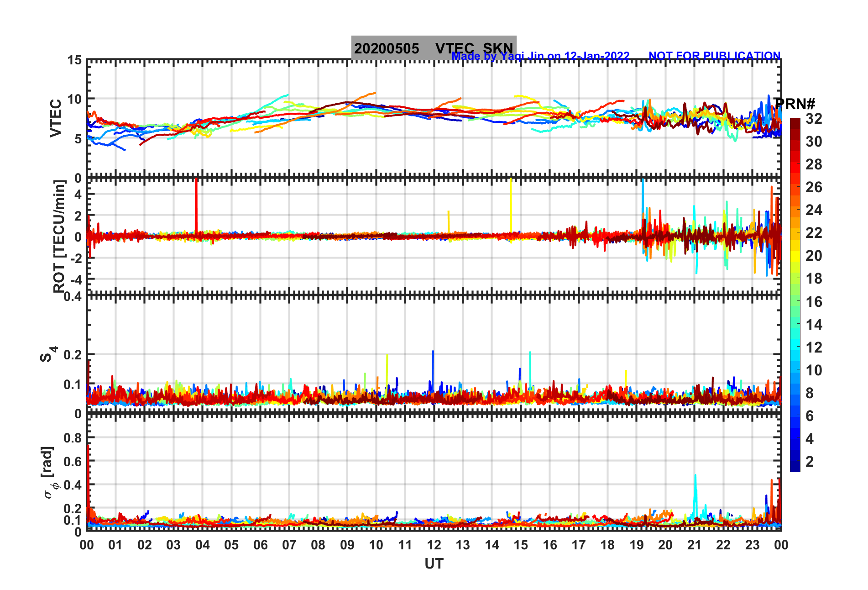Click the 'Made by Yaqi Jin on 12-Jan-2022' text

(540, 56)
